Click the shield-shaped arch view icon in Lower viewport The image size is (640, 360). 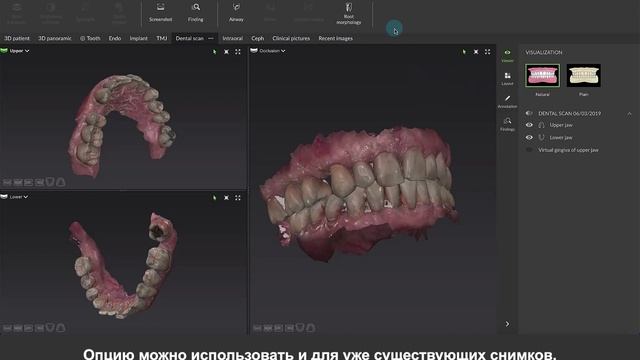tap(50, 327)
